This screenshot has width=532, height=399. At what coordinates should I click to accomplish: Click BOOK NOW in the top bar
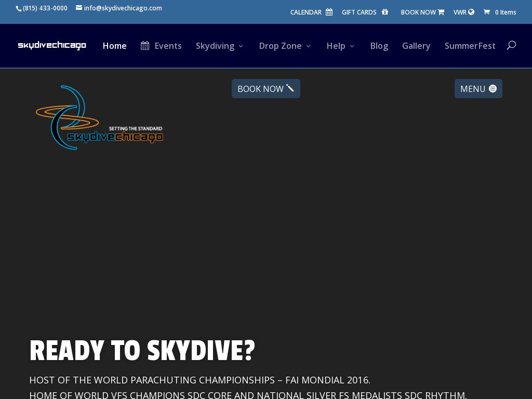[422, 12]
